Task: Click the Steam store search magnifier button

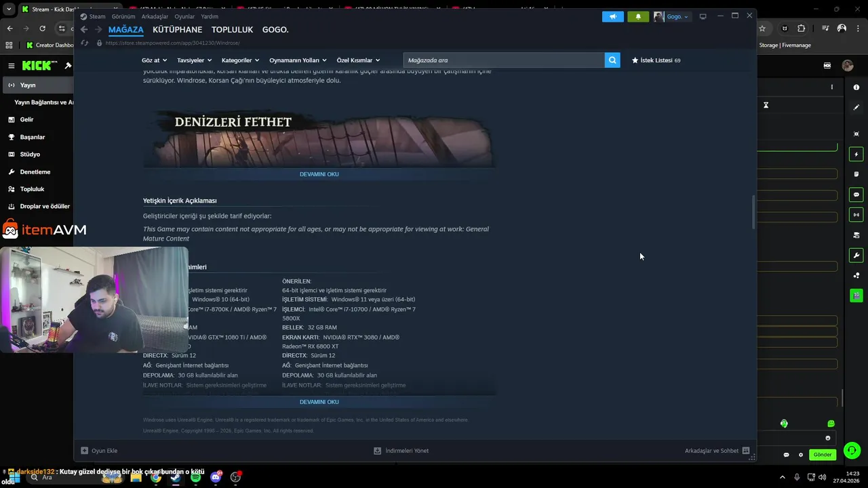Action: point(612,60)
